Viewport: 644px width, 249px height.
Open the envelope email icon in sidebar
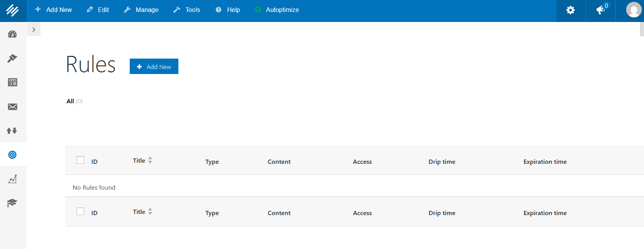[x=12, y=107]
